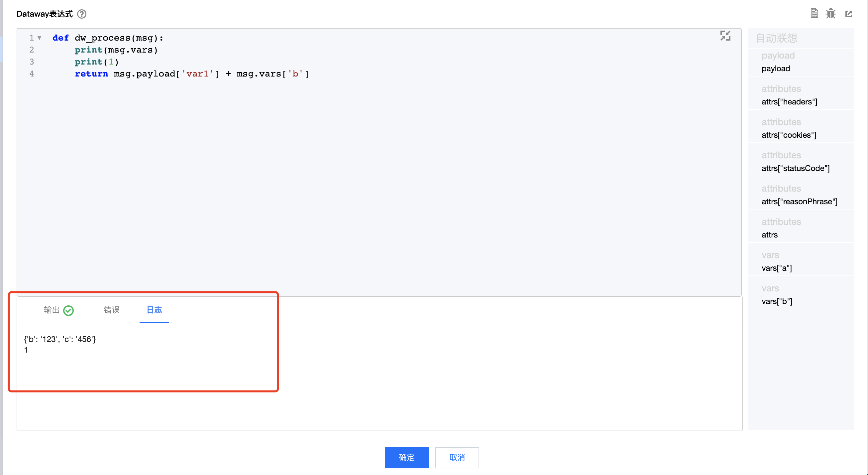Switch to the 错误 tab
The height and width of the screenshot is (475, 868).
112,310
